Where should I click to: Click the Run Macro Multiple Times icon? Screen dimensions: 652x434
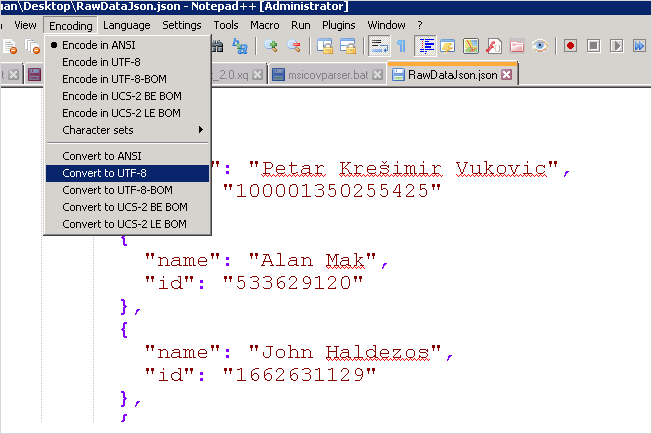(x=639, y=45)
